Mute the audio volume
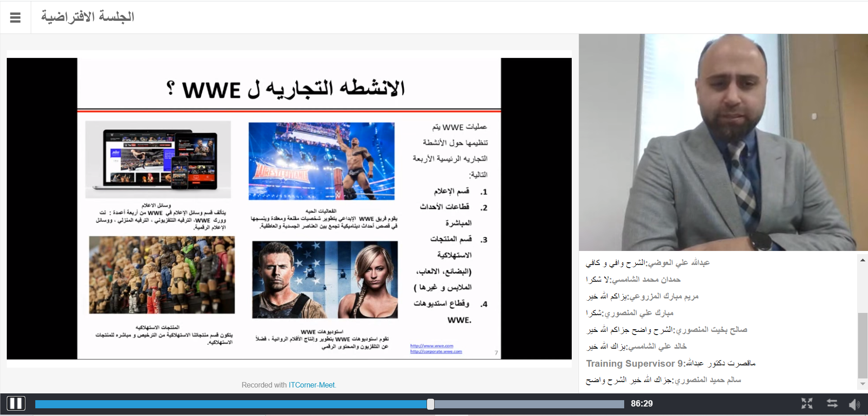This screenshot has width=868, height=416. 854,404
